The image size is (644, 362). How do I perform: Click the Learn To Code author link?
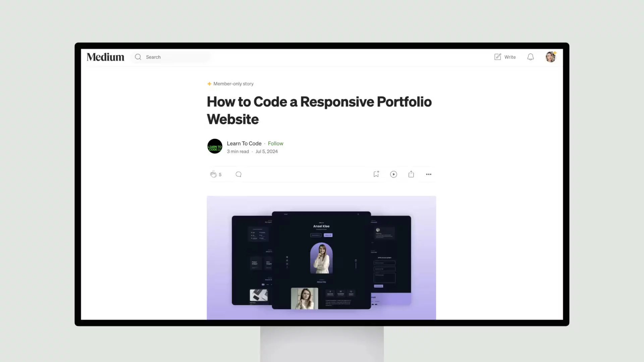click(x=244, y=143)
